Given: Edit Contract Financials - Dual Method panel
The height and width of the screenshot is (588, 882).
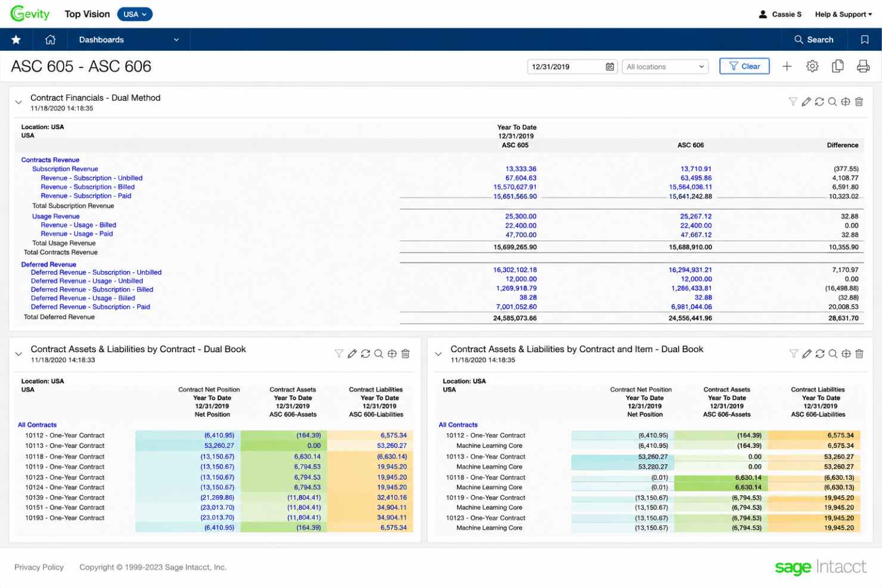Looking at the screenshot, I should click(x=806, y=102).
